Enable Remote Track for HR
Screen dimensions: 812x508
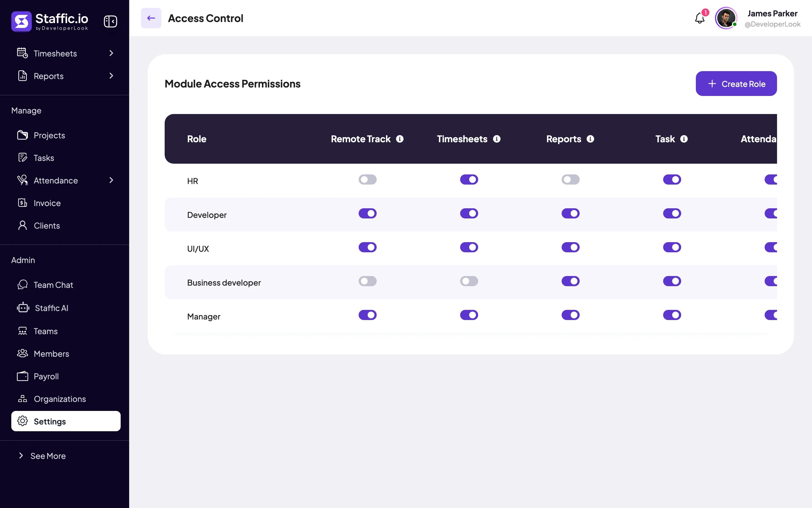pos(367,179)
